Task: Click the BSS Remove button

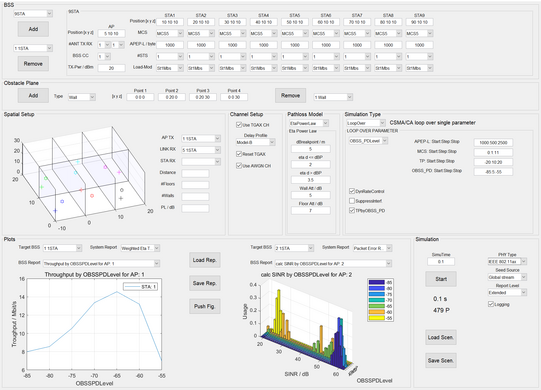Action: [x=33, y=64]
